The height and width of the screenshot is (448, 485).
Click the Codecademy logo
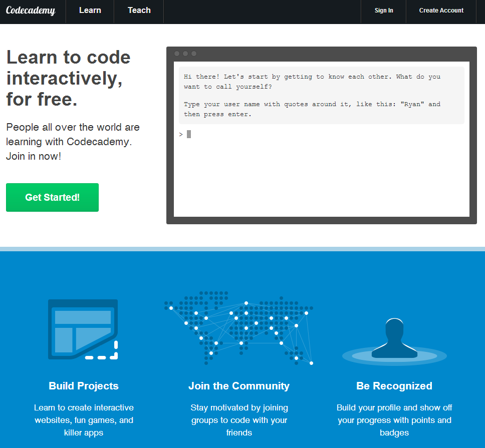(x=31, y=11)
